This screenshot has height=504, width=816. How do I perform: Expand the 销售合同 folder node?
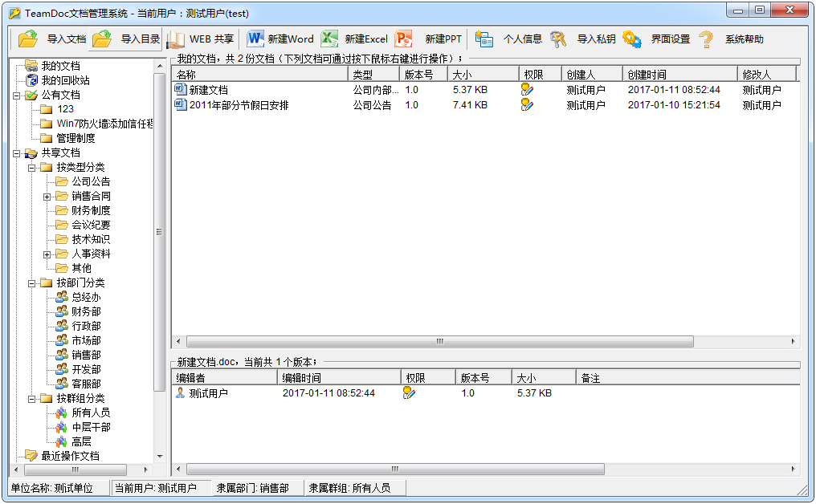point(47,197)
